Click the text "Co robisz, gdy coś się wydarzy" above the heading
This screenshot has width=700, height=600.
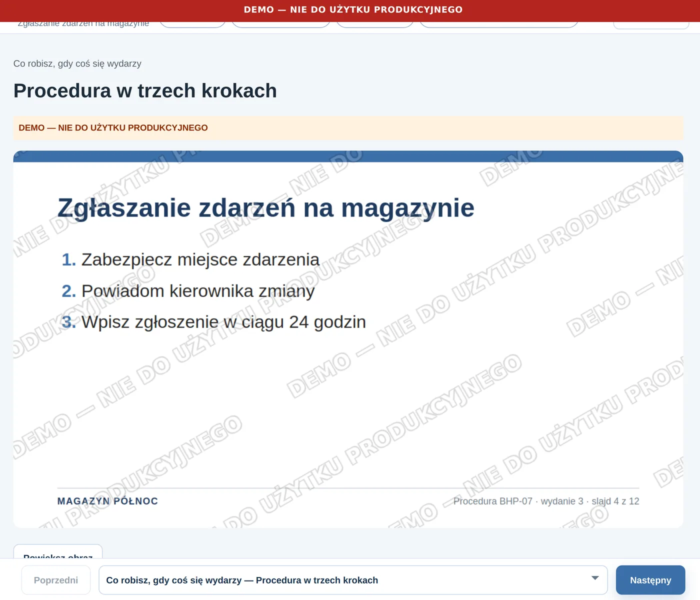coord(77,63)
